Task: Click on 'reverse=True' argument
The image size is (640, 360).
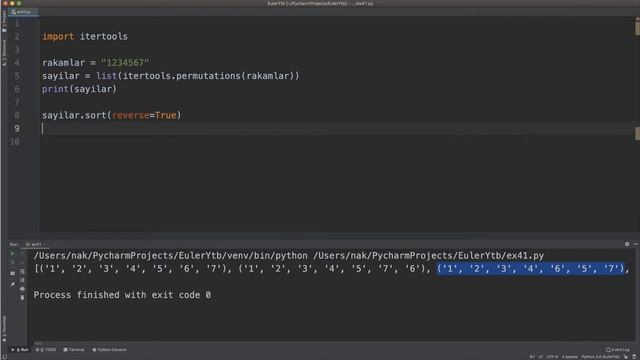Action: 144,115
